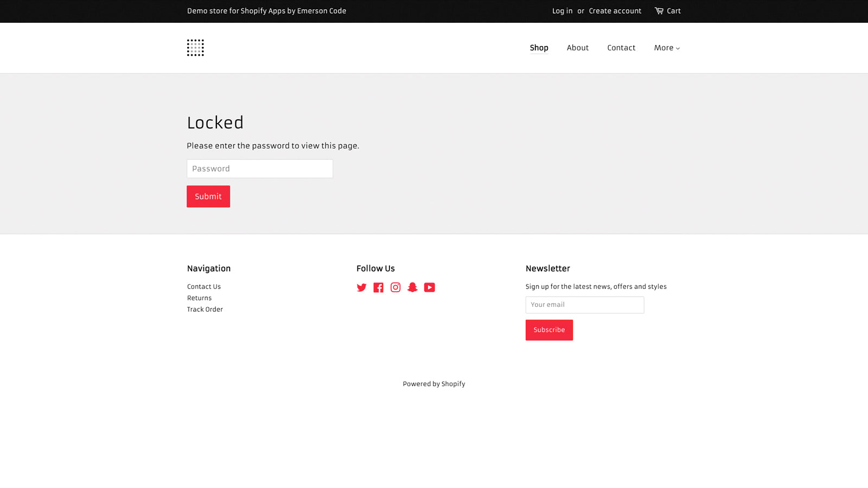This screenshot has height=488, width=868.
Task: Expand the More navigation dropdown
Action: (x=666, y=48)
